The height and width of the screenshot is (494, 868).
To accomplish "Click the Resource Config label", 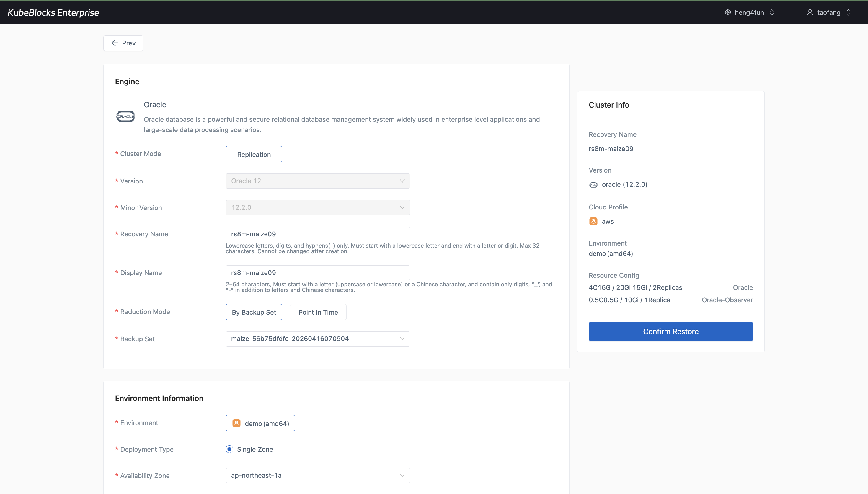I will click(614, 275).
